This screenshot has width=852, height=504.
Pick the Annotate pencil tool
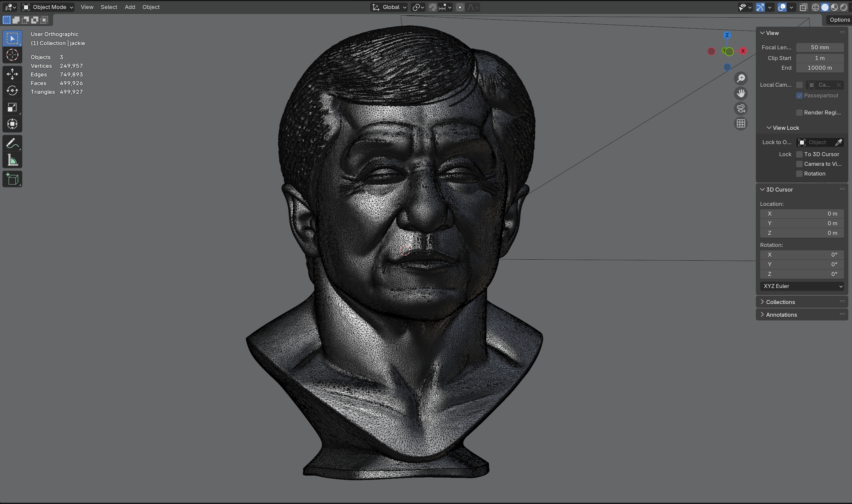point(12,143)
